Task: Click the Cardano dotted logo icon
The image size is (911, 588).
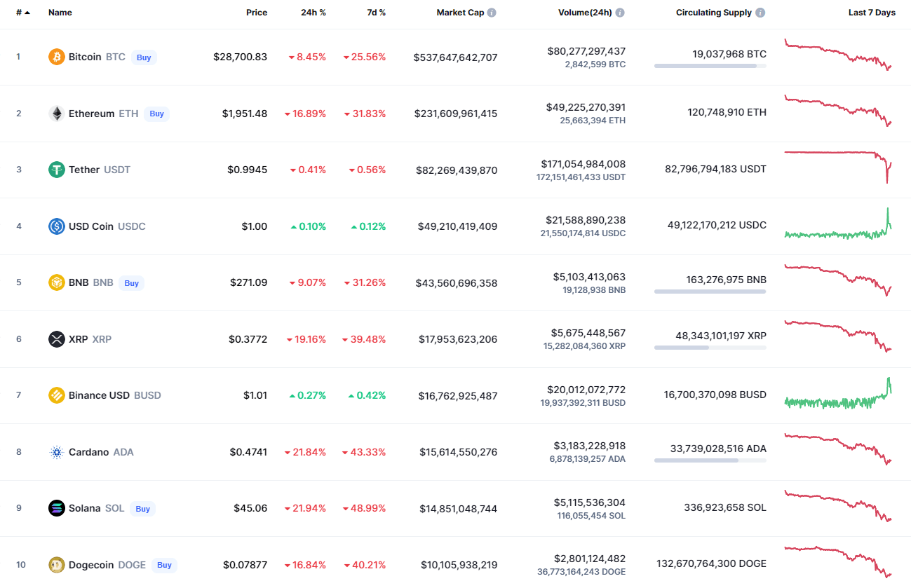Action: pyautogui.click(x=57, y=452)
